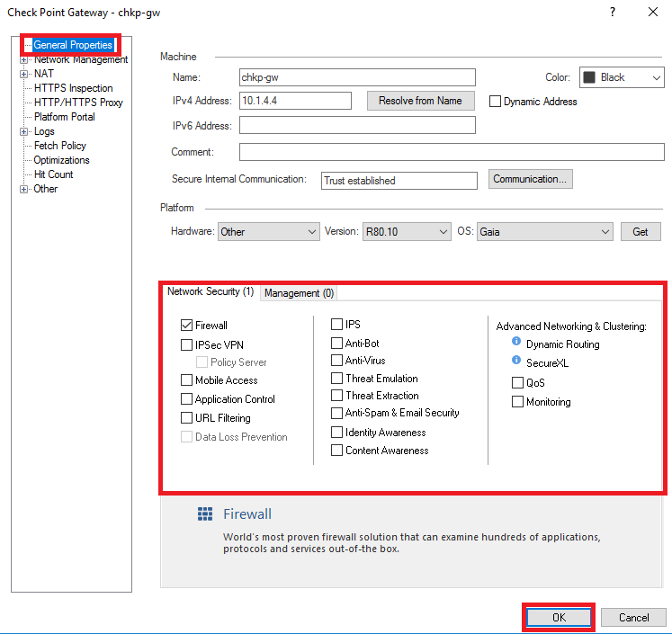Expand the NAT tree node
The height and width of the screenshot is (634, 672).
[24, 74]
